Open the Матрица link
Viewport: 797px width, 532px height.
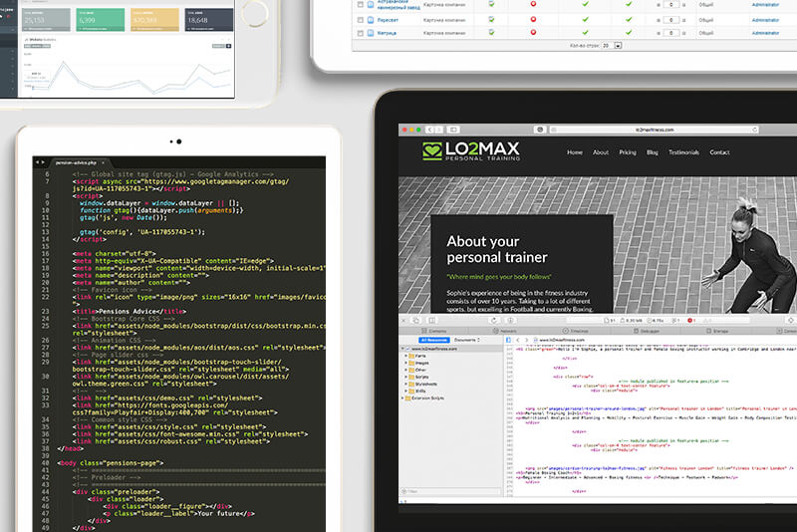(x=387, y=33)
